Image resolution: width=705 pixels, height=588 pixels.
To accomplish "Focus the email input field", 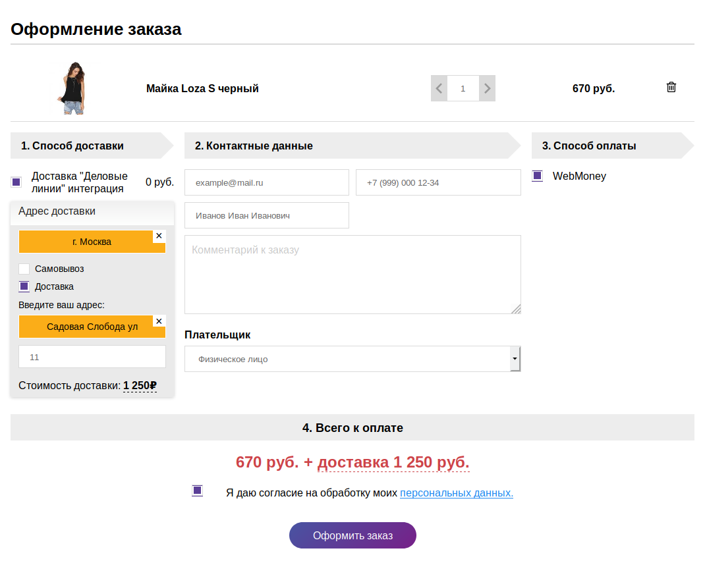I will pos(266,182).
